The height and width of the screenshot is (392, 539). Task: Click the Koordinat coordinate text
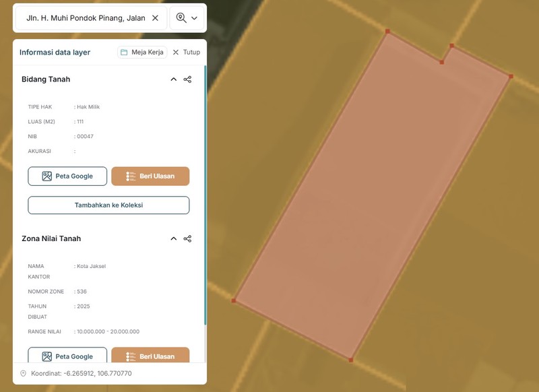coord(82,373)
